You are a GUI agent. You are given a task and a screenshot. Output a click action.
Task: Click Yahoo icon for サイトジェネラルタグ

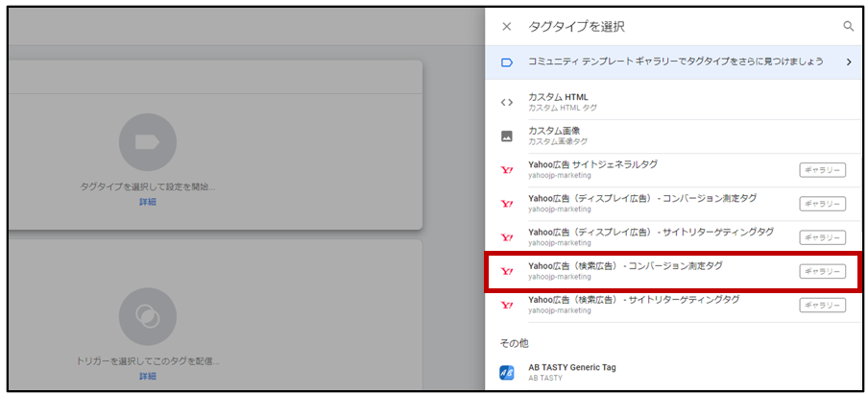pos(507,170)
